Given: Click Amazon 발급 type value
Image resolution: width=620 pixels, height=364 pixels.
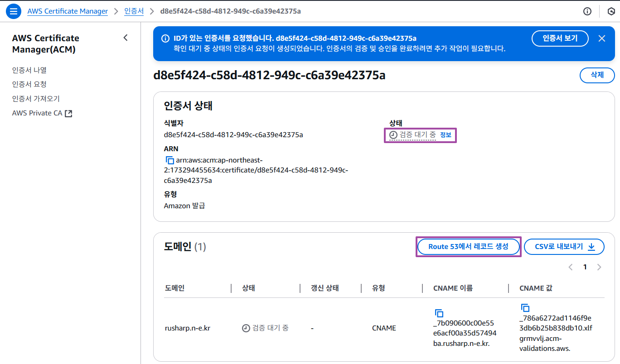Looking at the screenshot, I should [x=184, y=206].
